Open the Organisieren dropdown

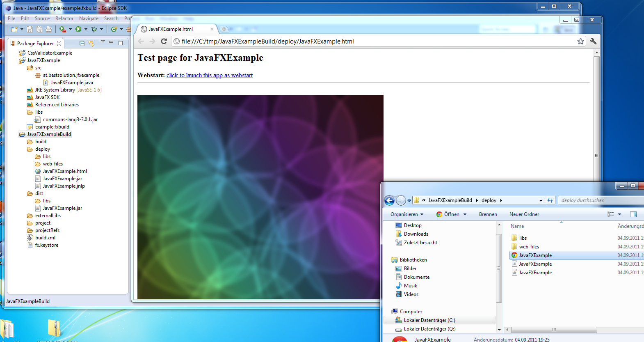click(406, 214)
